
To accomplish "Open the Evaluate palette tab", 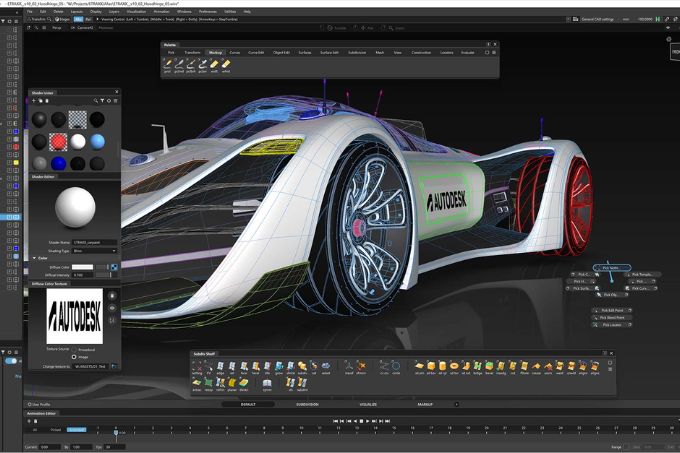I will click(468, 52).
